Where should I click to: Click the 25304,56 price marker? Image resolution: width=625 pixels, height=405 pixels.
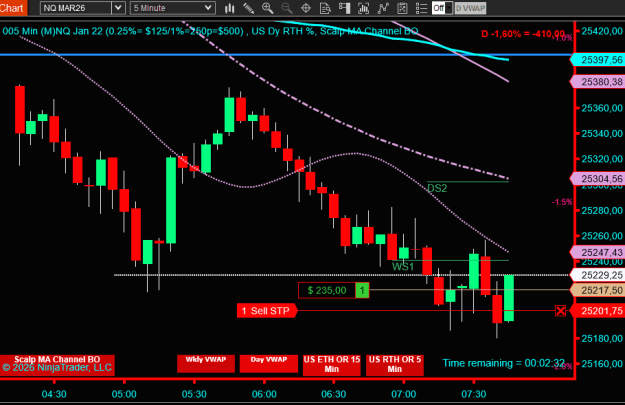click(x=597, y=179)
